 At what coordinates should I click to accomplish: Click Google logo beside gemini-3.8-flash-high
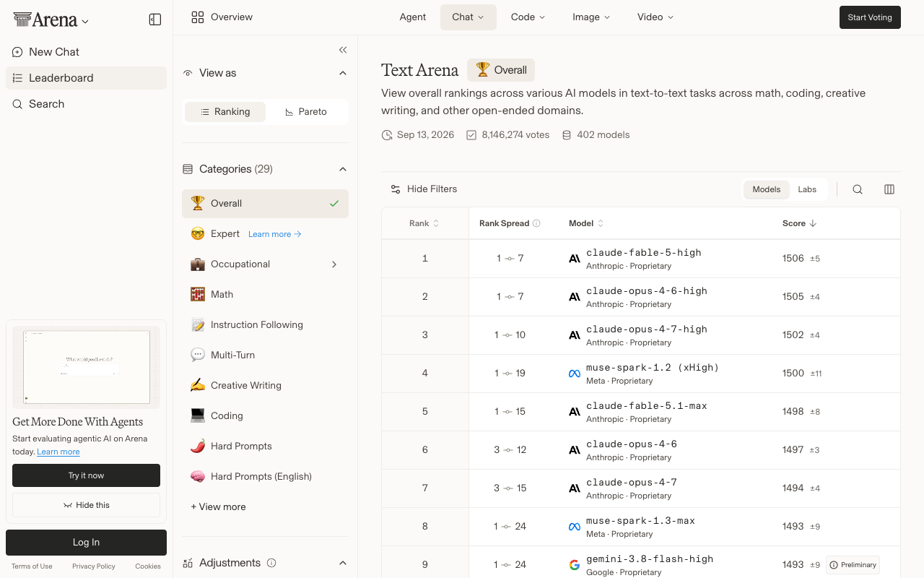575,565
